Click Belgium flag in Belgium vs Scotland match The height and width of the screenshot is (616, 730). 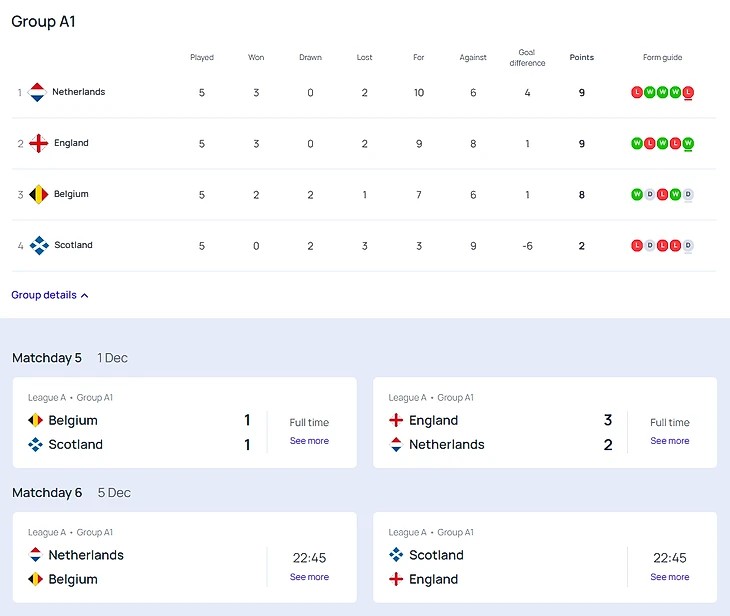pyautogui.click(x=35, y=421)
